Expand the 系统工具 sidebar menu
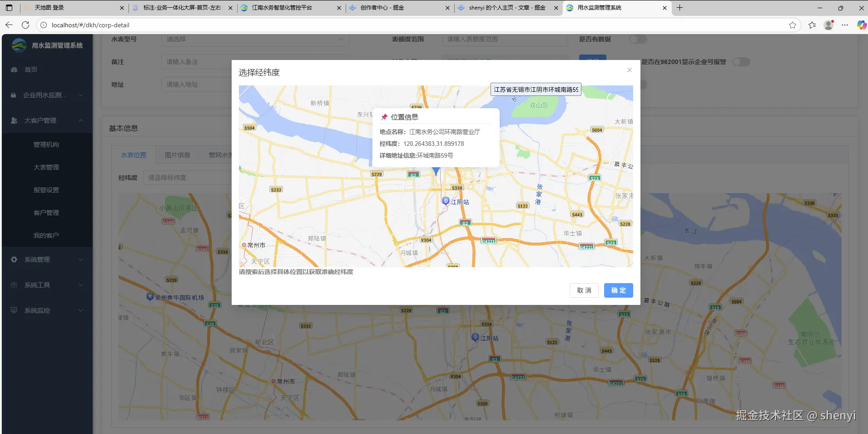The image size is (868, 434). 47,285
